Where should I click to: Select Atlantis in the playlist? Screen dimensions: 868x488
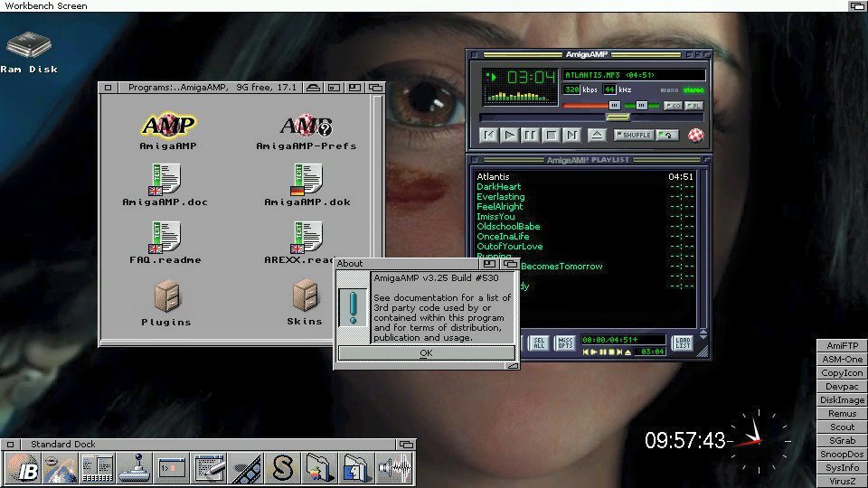(585, 176)
